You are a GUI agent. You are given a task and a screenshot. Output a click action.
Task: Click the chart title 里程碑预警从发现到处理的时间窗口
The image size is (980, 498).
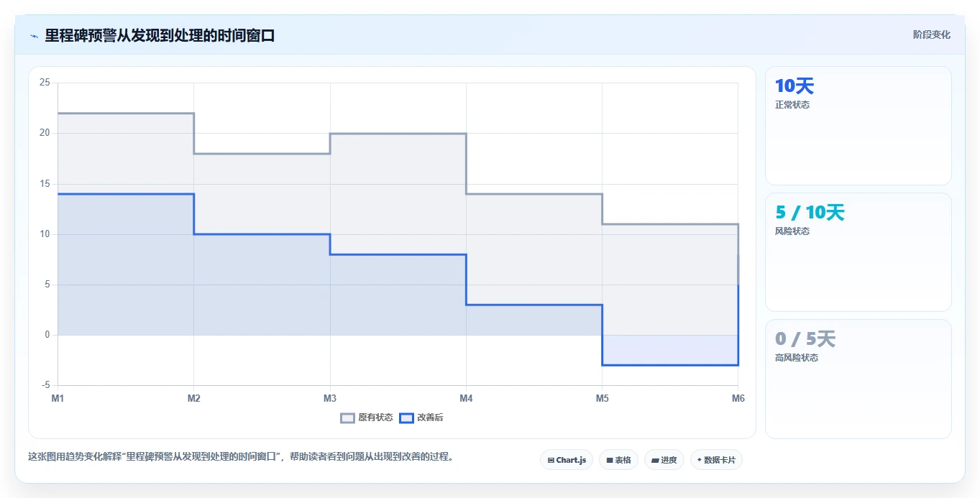point(160,35)
